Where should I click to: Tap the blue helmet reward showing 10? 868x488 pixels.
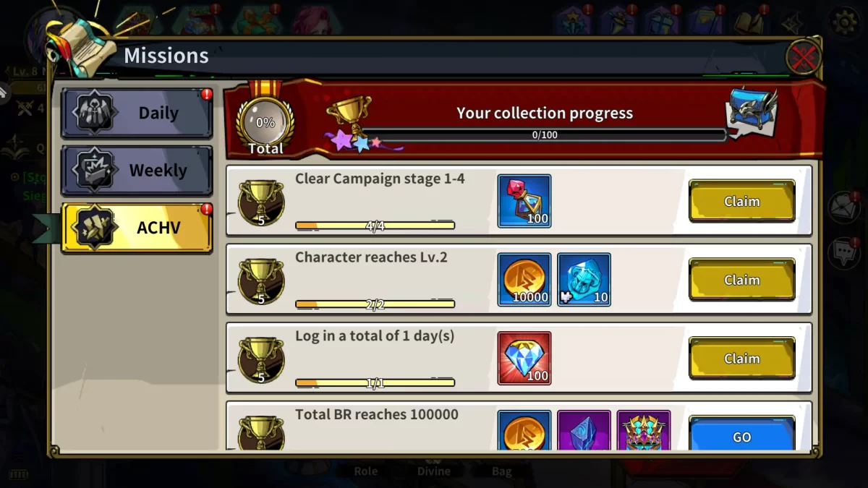tap(584, 280)
